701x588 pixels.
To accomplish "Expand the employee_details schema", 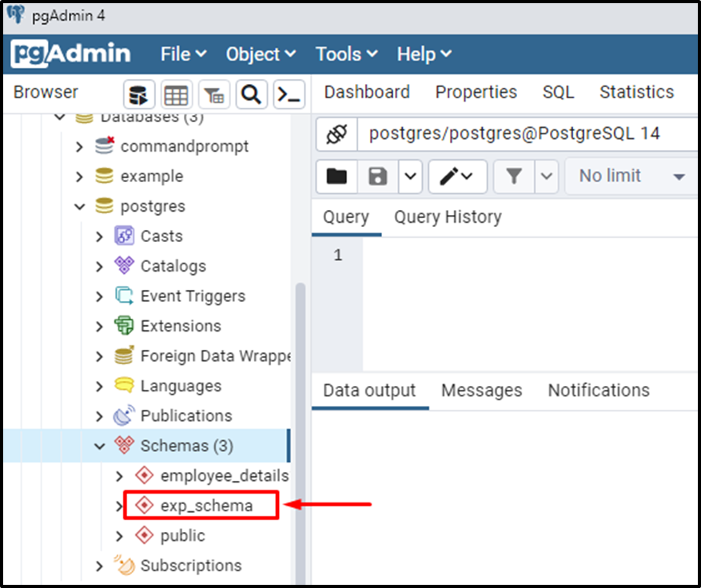I will click(119, 476).
